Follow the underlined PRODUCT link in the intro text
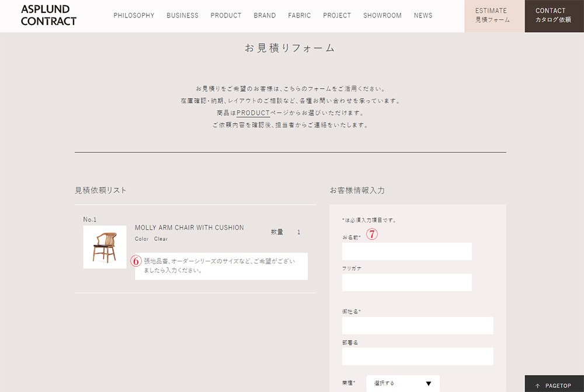Viewport: 584px width, 392px height. click(x=253, y=113)
